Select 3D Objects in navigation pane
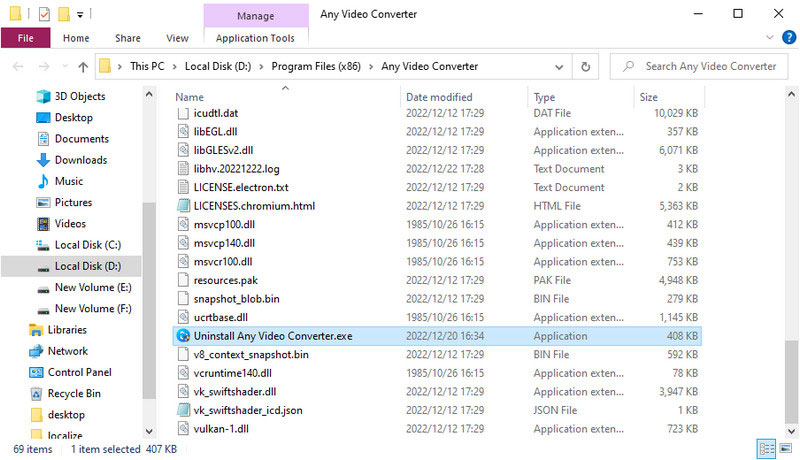 click(x=80, y=96)
